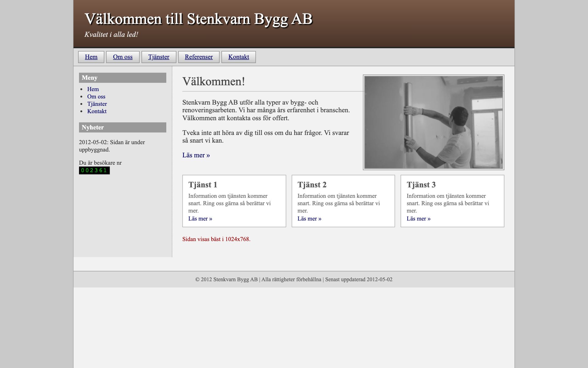Click Hem link in sidebar Meny
The width and height of the screenshot is (588, 368).
(93, 89)
